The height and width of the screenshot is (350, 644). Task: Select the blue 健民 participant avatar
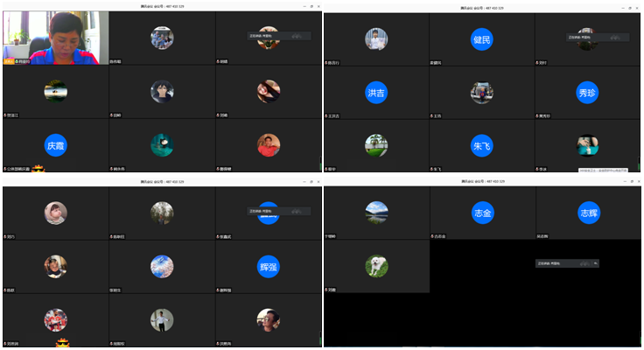pos(482,39)
